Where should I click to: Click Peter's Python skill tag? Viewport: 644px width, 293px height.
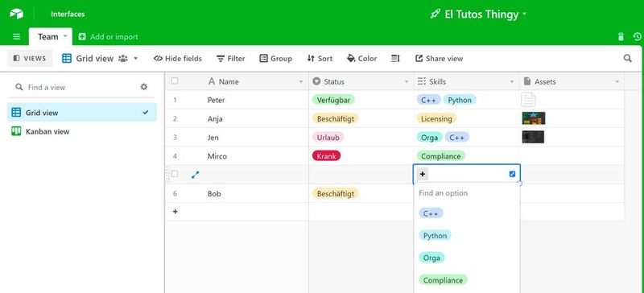pos(460,100)
